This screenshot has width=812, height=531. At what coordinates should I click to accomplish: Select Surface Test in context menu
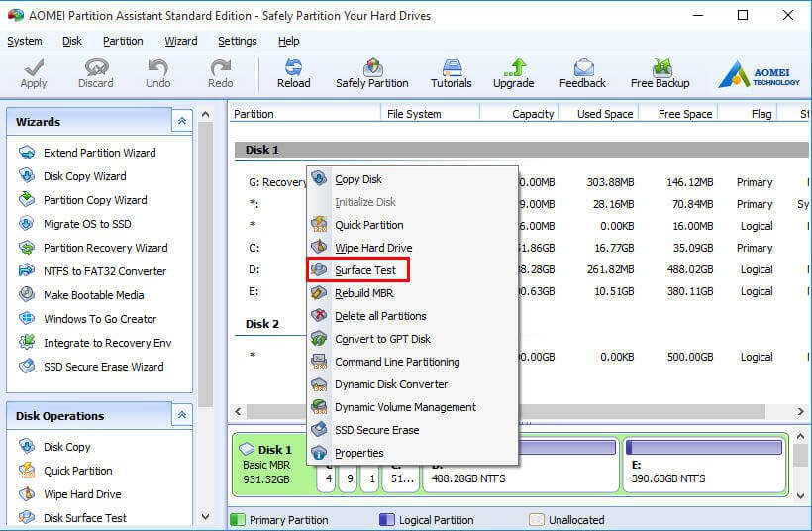(364, 270)
